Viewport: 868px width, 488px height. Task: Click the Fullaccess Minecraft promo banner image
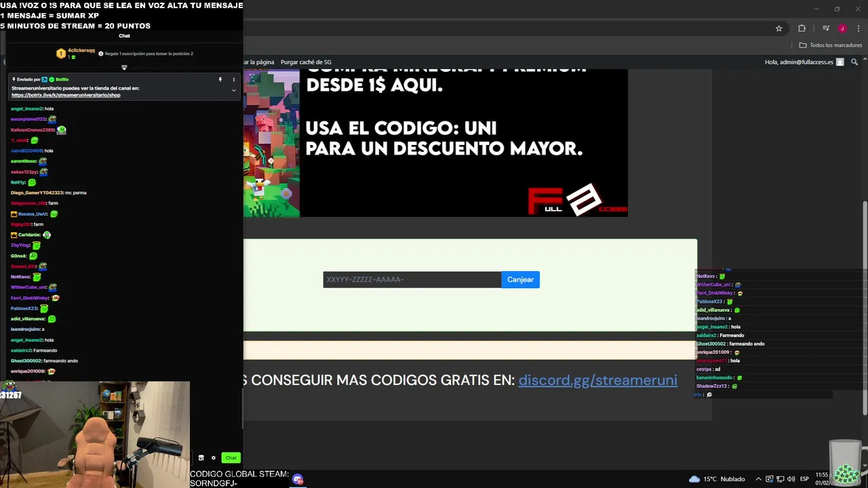[435, 143]
